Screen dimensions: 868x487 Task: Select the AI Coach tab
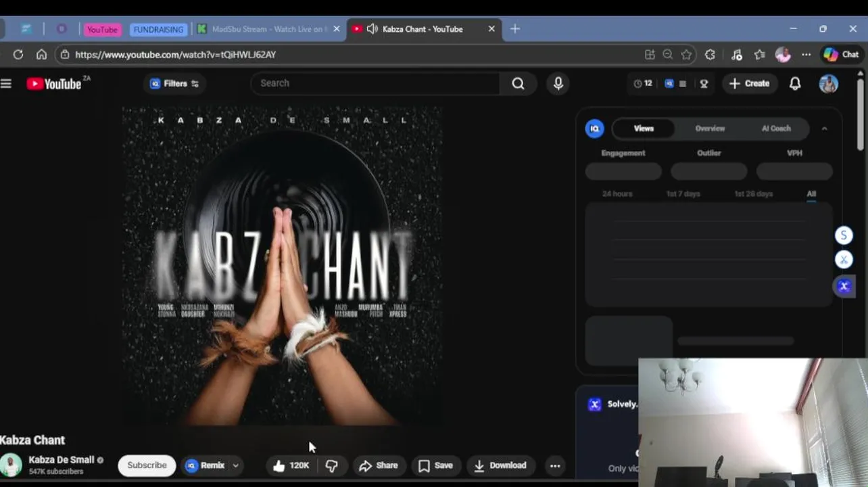coord(776,129)
